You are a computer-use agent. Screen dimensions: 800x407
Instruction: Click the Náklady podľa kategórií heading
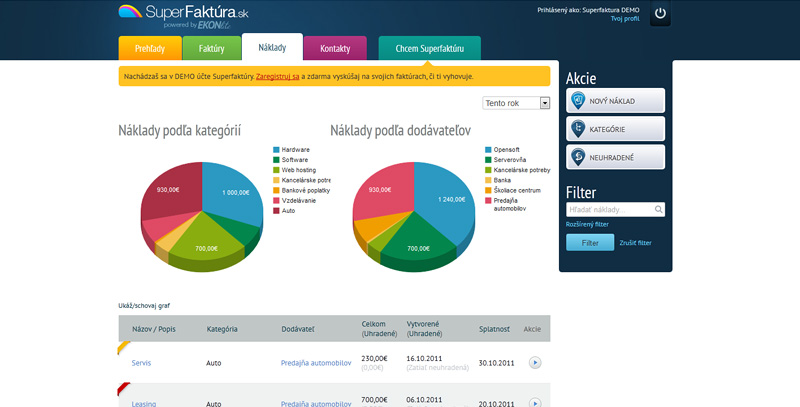coord(180,131)
